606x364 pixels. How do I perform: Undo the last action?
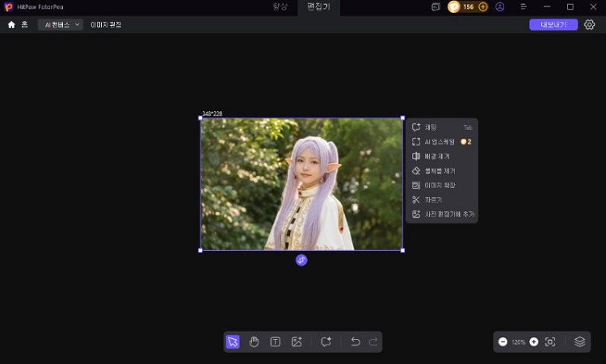click(356, 341)
